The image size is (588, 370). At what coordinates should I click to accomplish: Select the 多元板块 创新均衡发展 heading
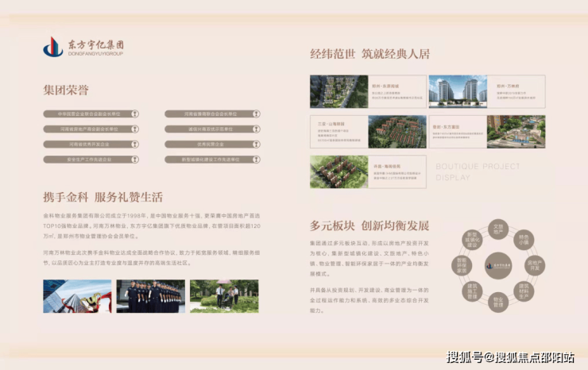(369, 225)
